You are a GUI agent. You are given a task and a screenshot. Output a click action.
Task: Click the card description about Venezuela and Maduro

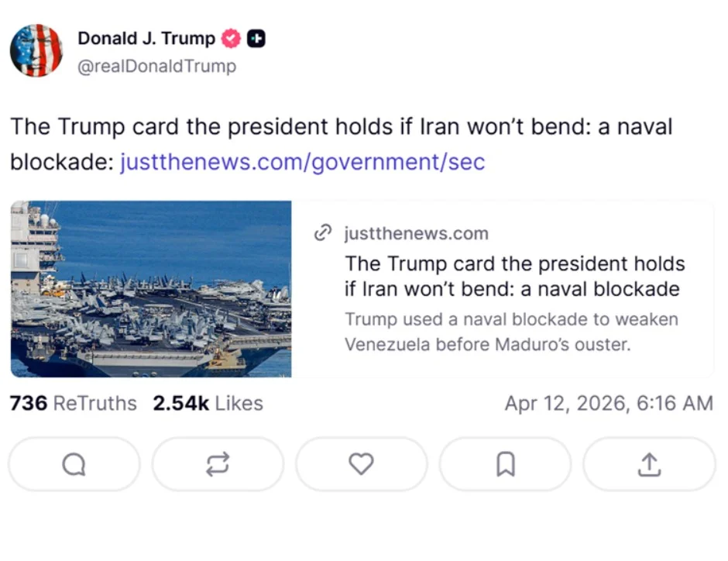click(x=511, y=331)
